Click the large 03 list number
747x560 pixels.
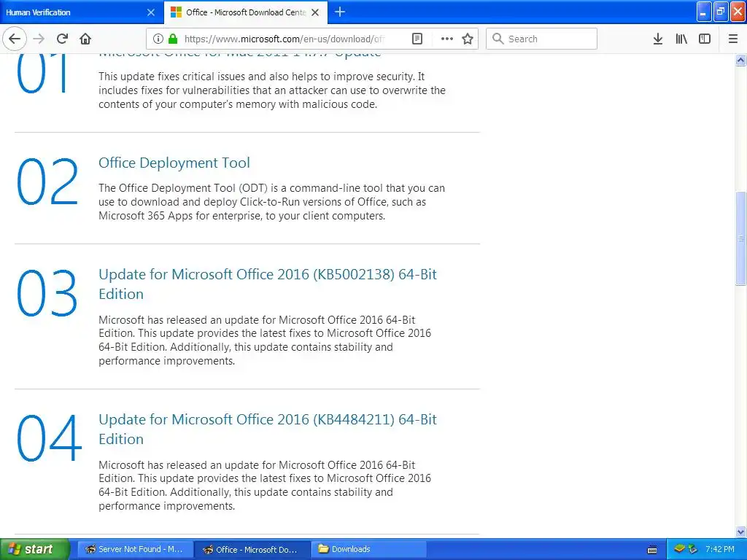47,293
